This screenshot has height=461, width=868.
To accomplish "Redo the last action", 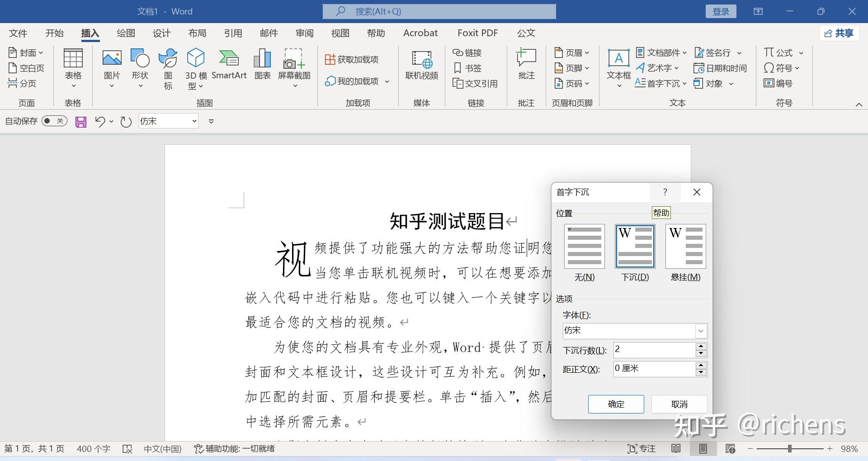I will click(126, 122).
